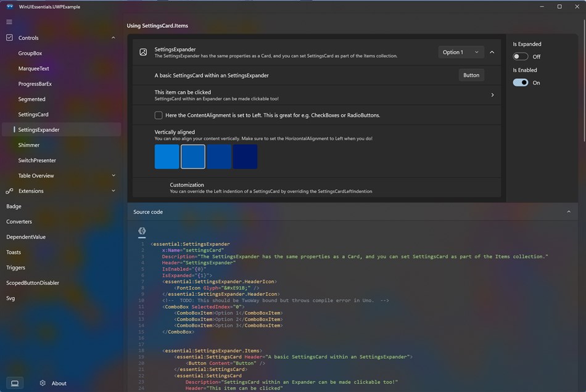Screen dimensions: 586x392
Task: Click the About gear icon
Action: [43, 383]
